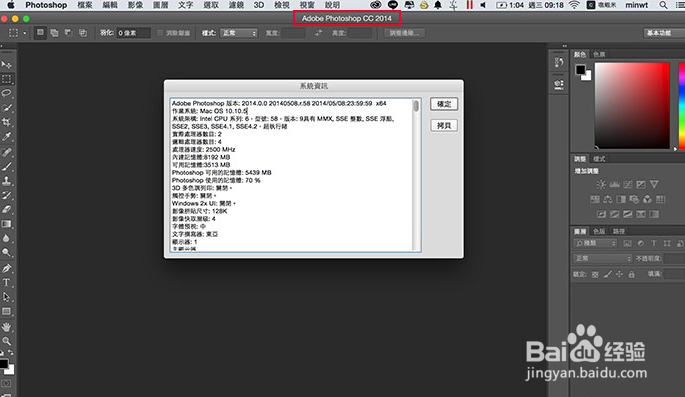Open the 影像 menu

(135, 5)
